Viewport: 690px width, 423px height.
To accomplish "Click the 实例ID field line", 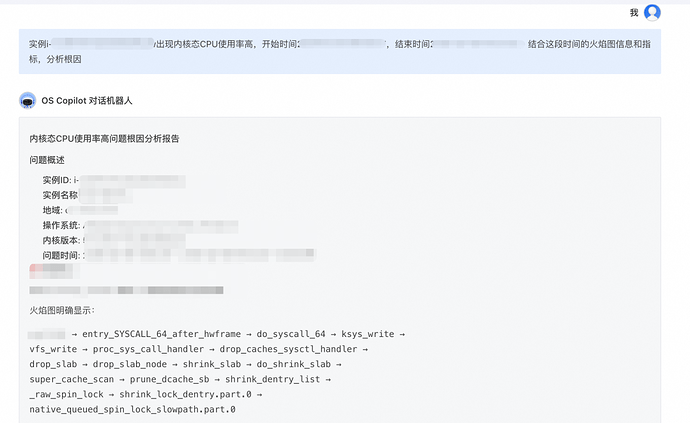I will point(110,180).
